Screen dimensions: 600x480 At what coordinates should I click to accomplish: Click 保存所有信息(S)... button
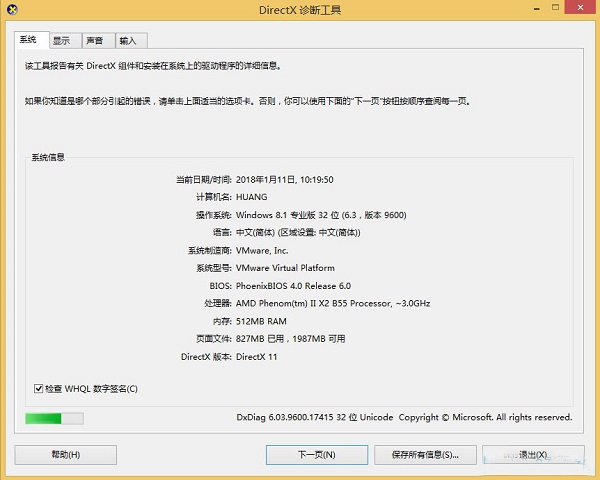pyautogui.click(x=425, y=455)
